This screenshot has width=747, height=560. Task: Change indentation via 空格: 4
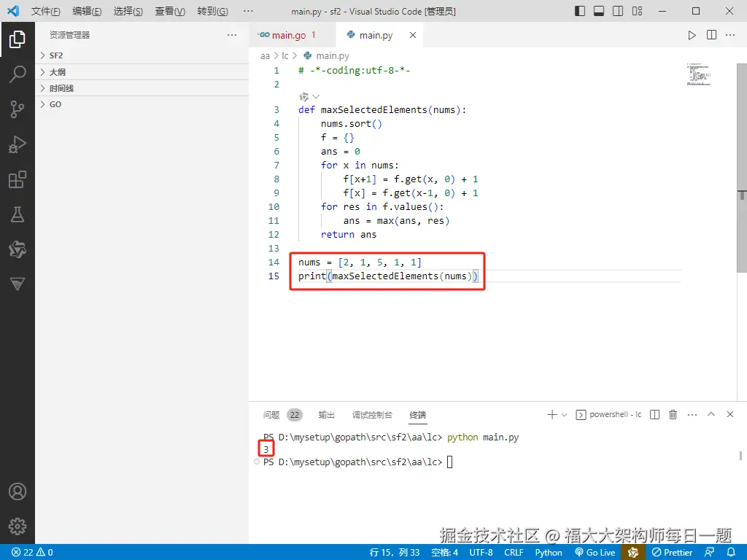point(444,552)
